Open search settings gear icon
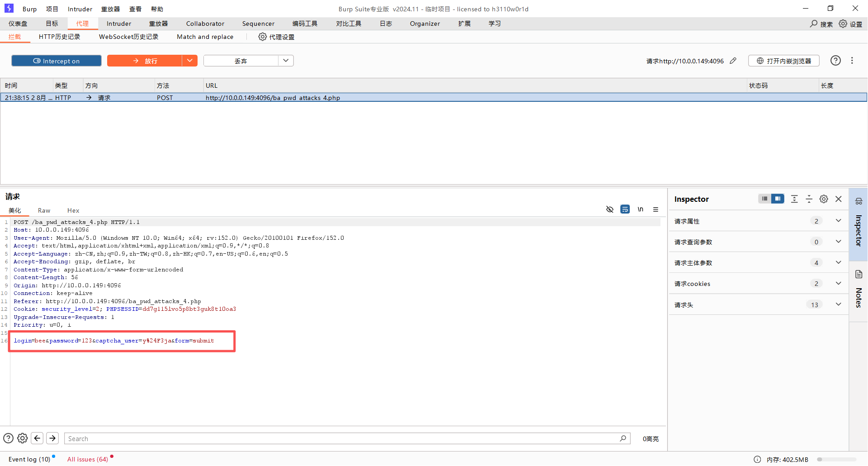 pyautogui.click(x=23, y=438)
